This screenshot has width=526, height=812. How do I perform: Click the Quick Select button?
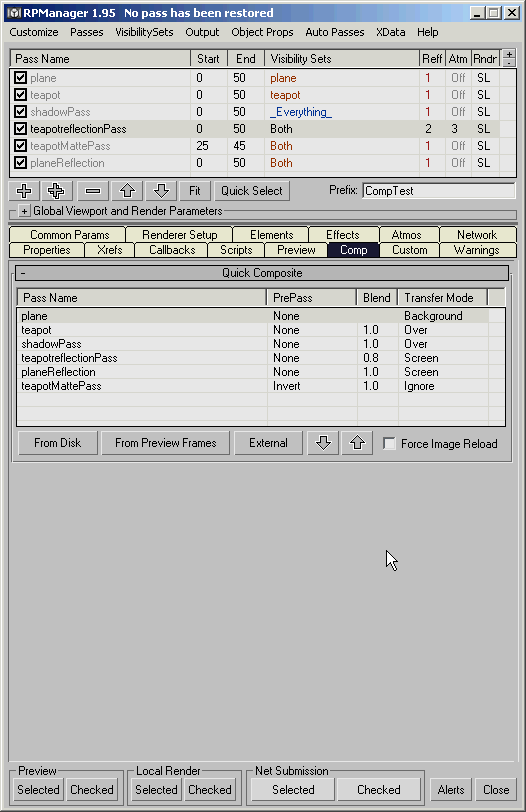click(252, 191)
